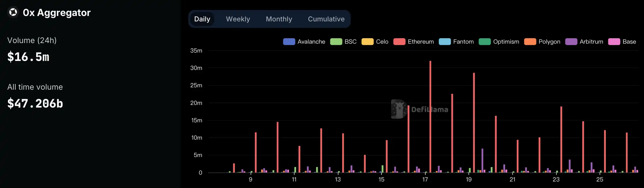
Task: Toggle the Fantom legend series
Action: (456, 42)
